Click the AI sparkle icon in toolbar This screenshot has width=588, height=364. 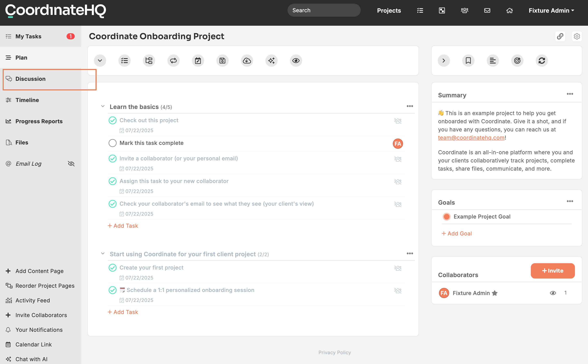point(272,60)
